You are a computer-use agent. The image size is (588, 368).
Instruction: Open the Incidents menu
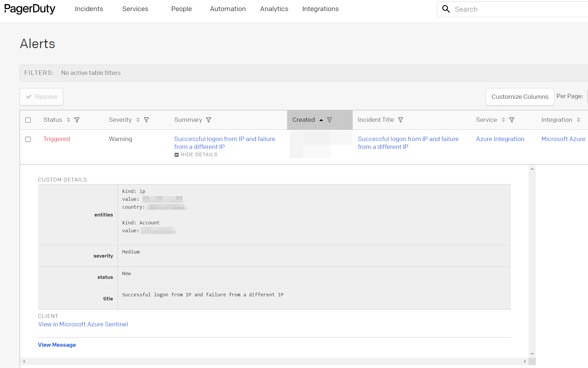point(89,9)
